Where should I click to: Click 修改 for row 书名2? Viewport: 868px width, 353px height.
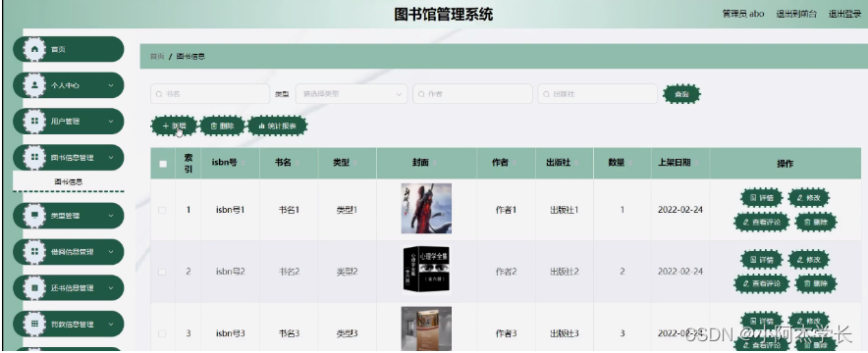click(x=809, y=259)
